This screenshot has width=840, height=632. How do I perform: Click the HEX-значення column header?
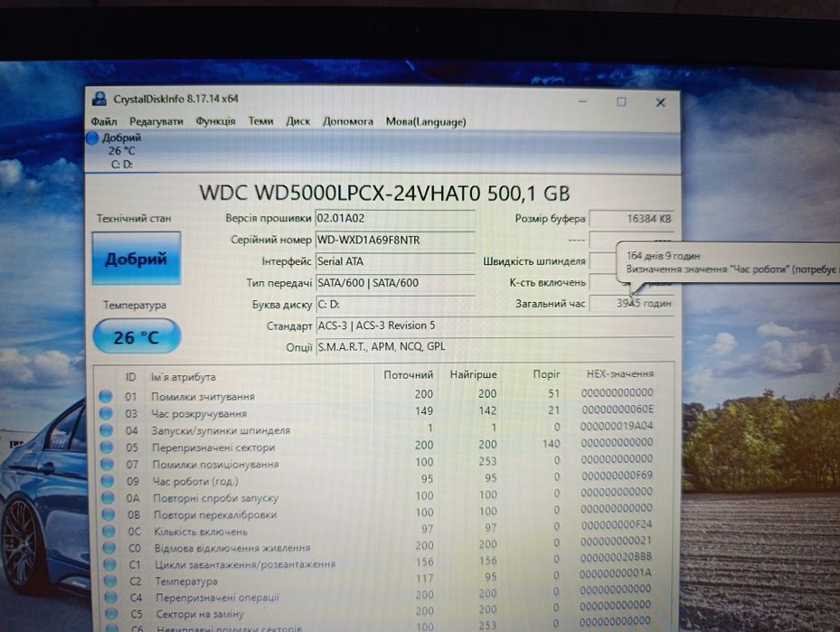pyautogui.click(x=619, y=373)
